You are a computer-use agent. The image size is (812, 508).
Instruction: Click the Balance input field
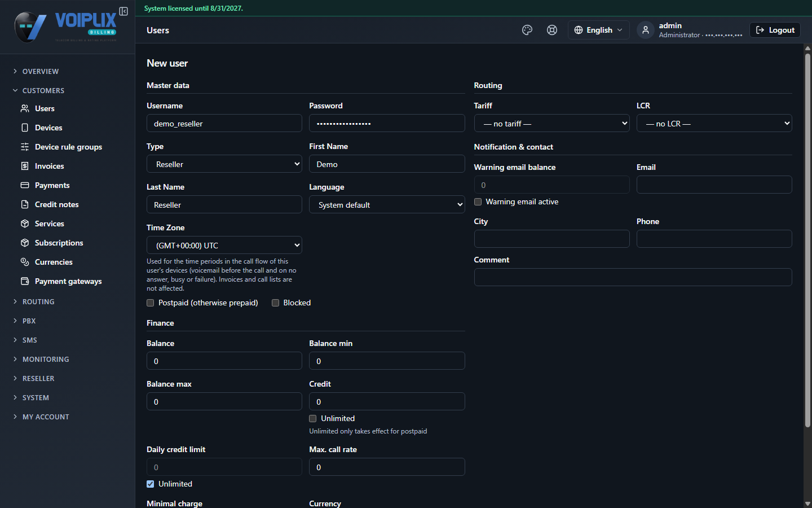[224, 361]
